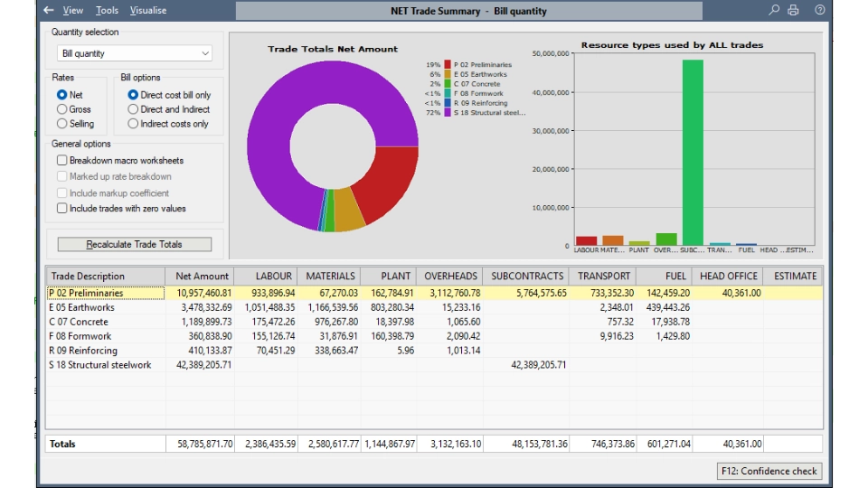868x488 pixels.
Task: Click the PLANT column header
Action: [388, 276]
